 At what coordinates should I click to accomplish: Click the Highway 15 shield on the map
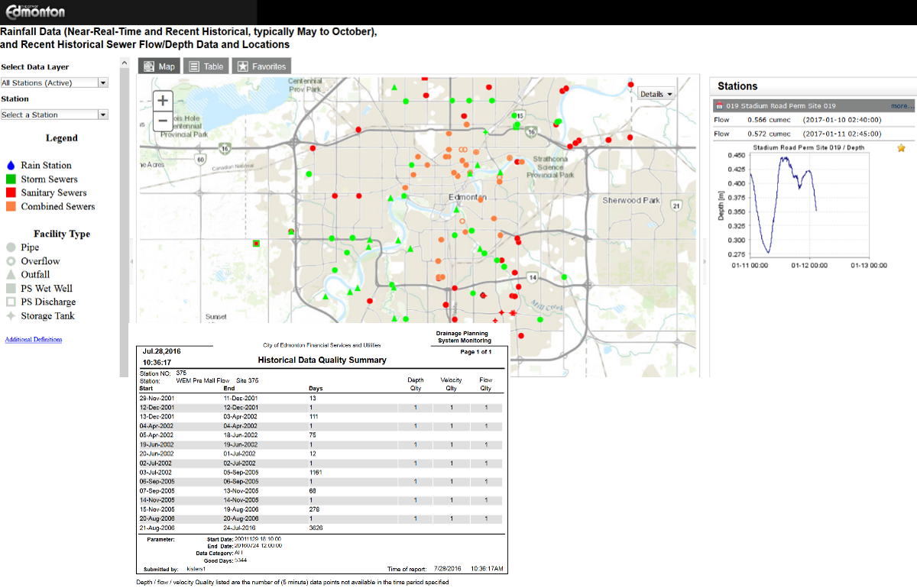coord(520,115)
